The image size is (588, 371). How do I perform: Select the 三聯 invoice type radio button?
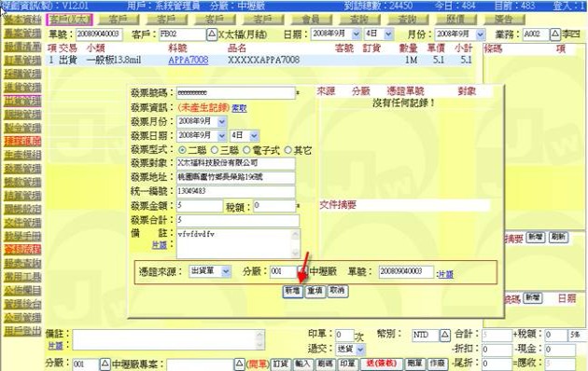tap(215, 150)
